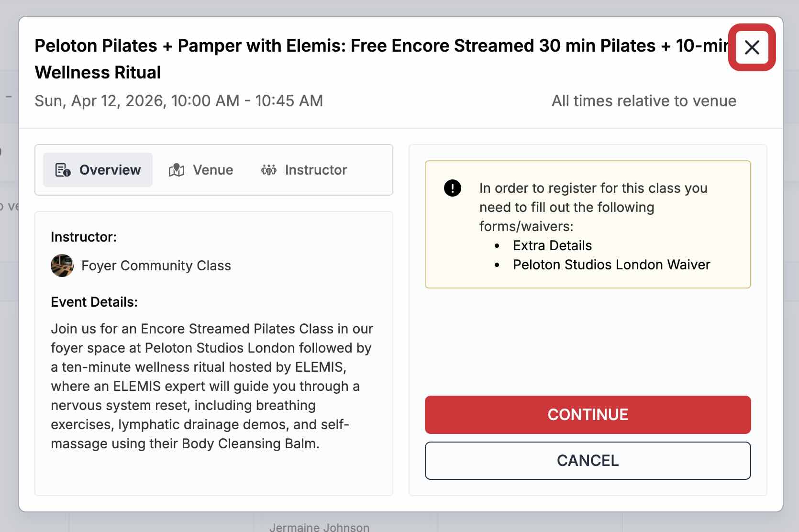Switch to the Instructor tab
Image resolution: width=799 pixels, height=532 pixels.
(304, 170)
